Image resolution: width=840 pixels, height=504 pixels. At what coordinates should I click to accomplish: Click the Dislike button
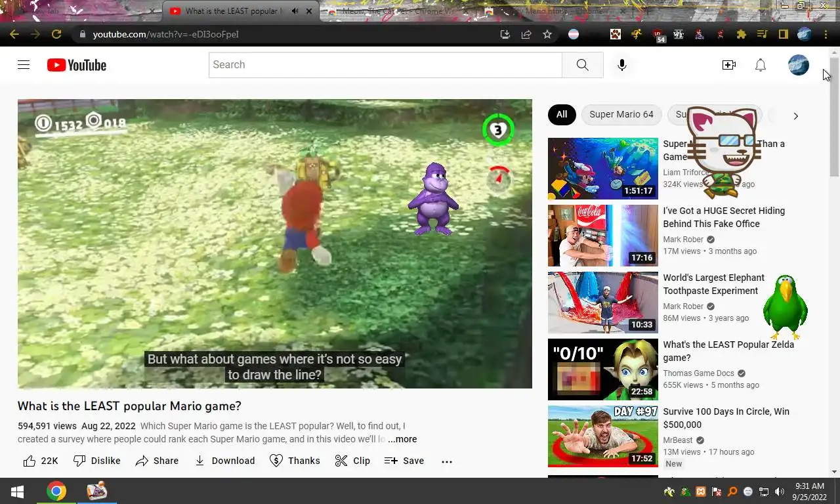click(97, 461)
